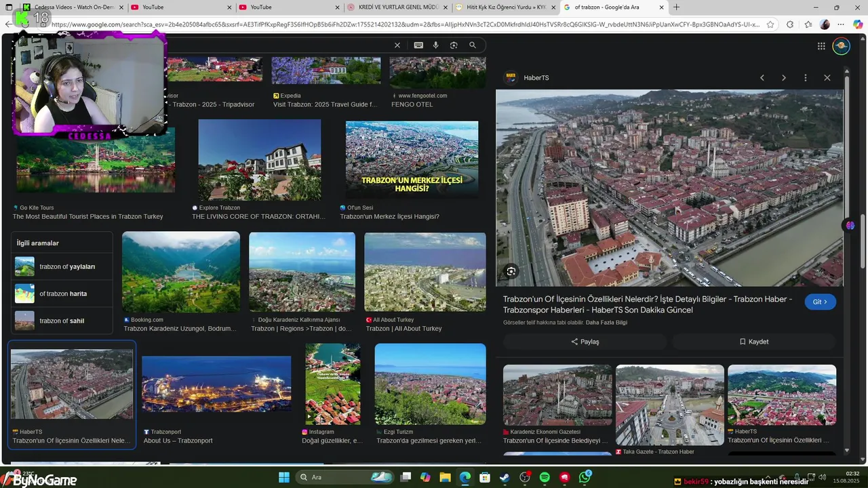The image size is (868, 488).
Task: Click the HaberTS source name in preview header
Action: pyautogui.click(x=536, y=78)
